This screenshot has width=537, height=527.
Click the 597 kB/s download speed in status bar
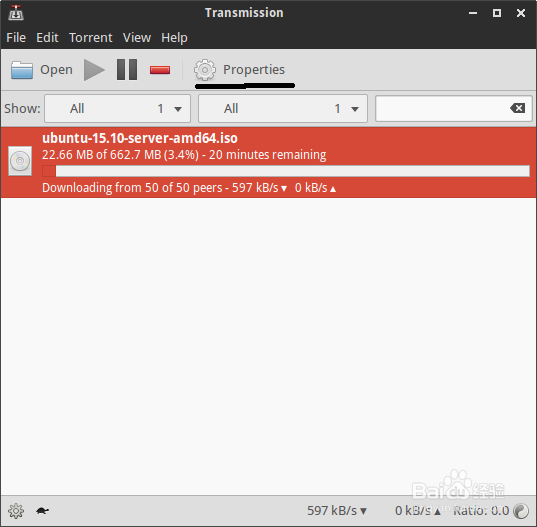[x=337, y=511]
